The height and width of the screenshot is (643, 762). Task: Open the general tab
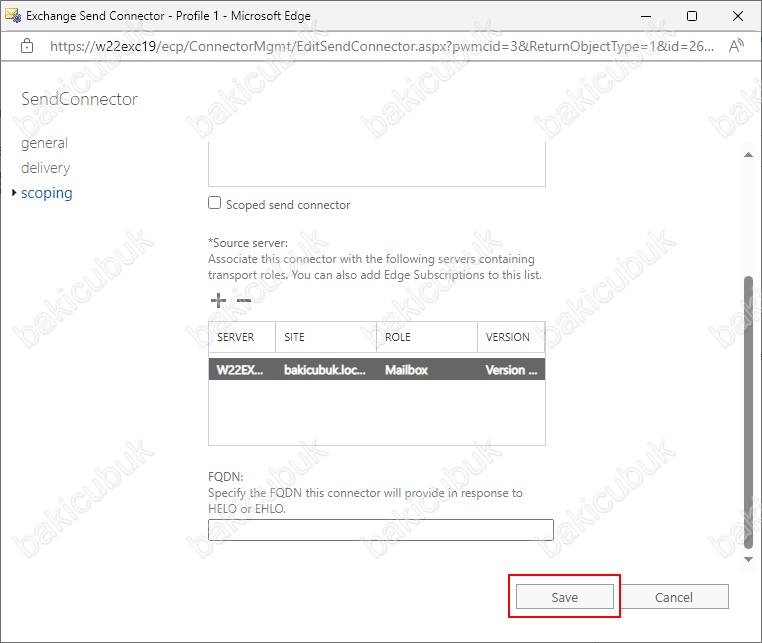(44, 143)
